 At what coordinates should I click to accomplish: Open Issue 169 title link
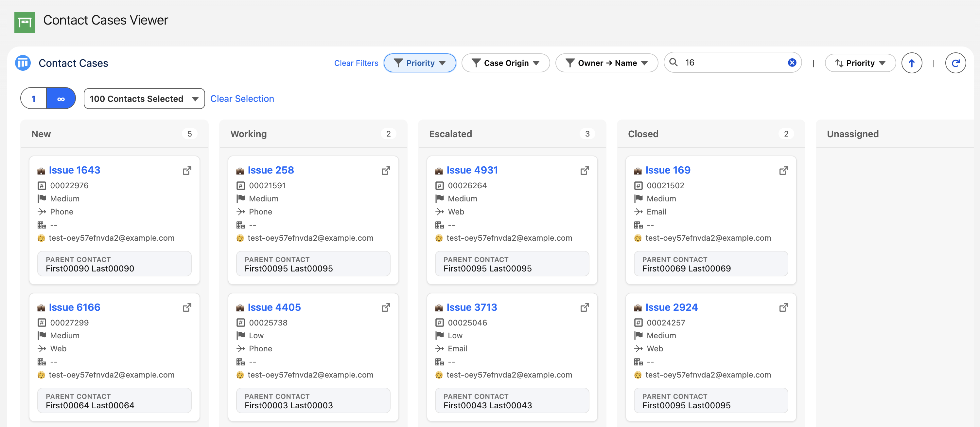pos(668,170)
